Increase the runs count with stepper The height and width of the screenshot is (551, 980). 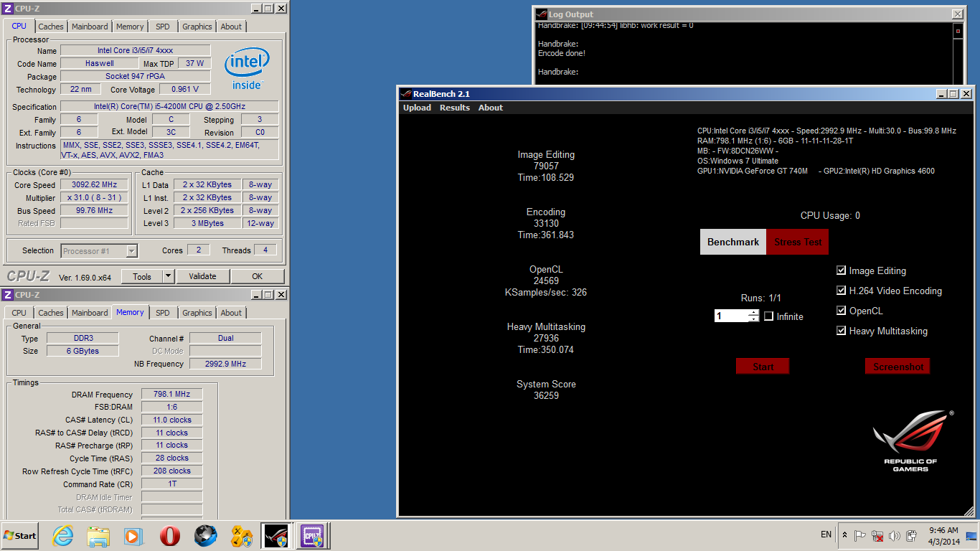click(753, 313)
